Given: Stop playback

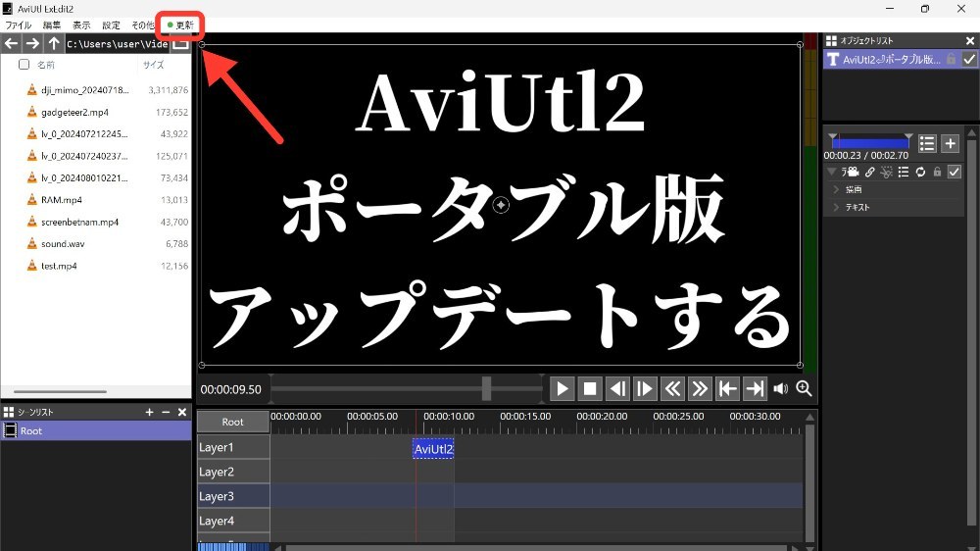Looking at the screenshot, I should pos(589,389).
